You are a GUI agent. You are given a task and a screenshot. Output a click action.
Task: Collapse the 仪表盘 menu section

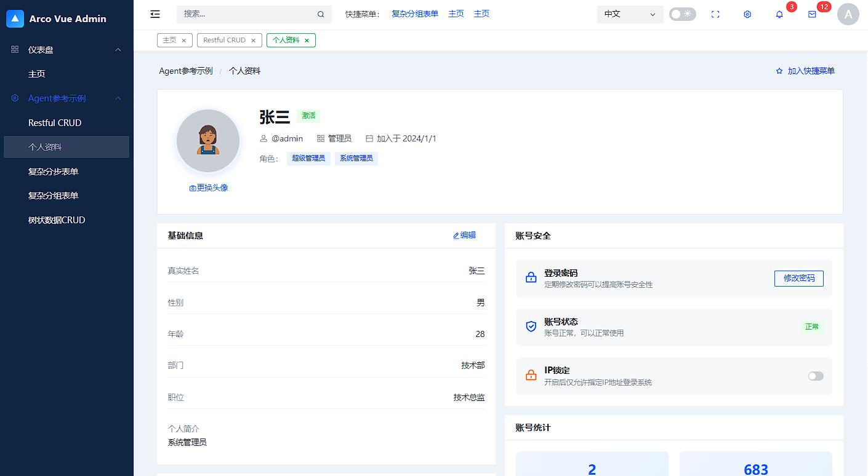66,50
